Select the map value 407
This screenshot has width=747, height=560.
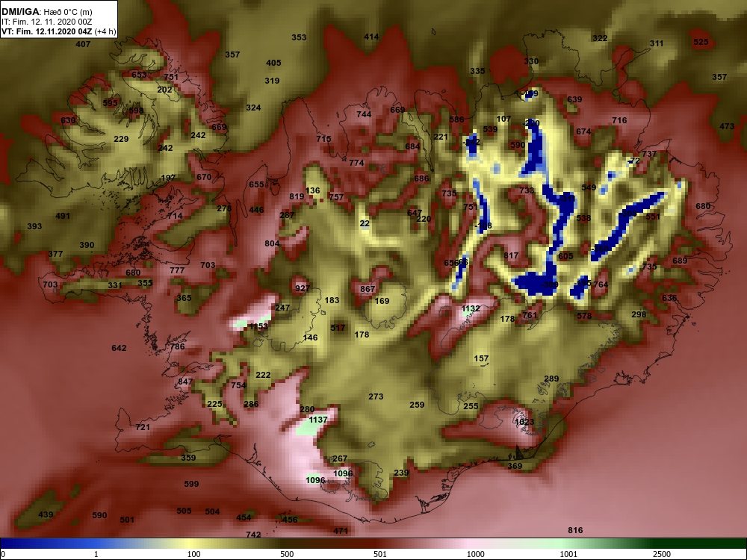(83, 44)
